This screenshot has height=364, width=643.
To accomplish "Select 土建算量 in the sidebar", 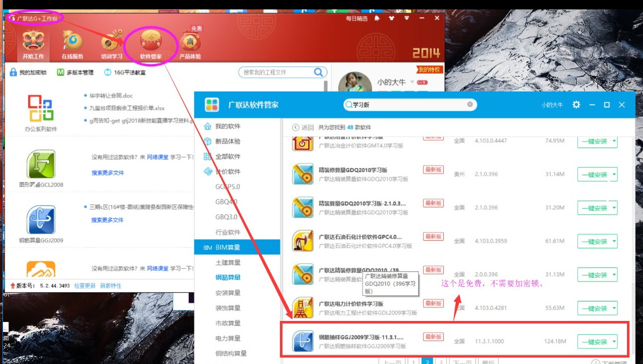I will (x=228, y=262).
